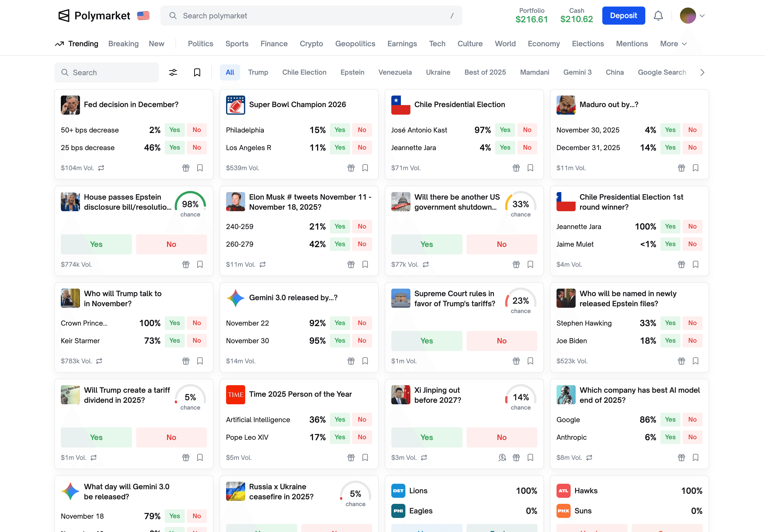The image size is (765, 532).
Task: Open the filter settings icon beside search
Action: point(173,72)
